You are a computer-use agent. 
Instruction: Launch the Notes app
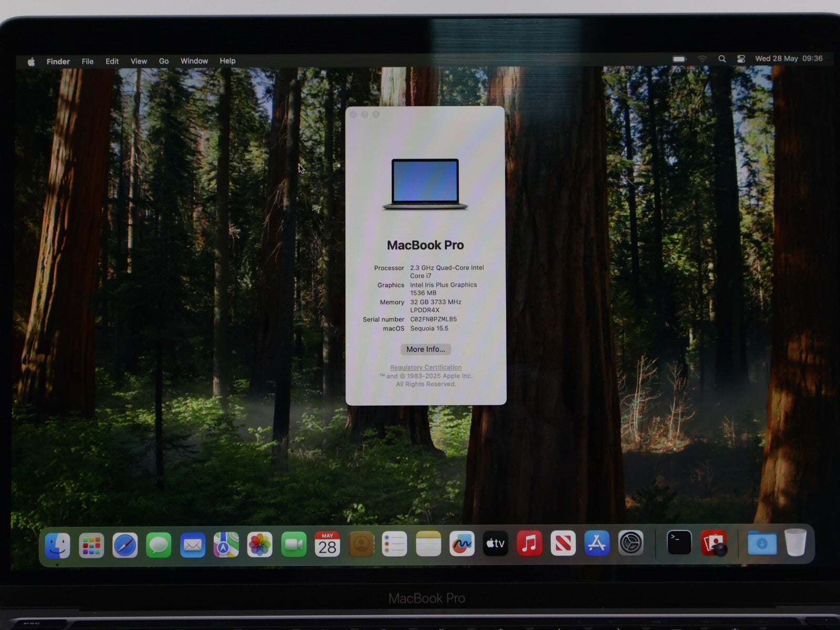[428, 544]
